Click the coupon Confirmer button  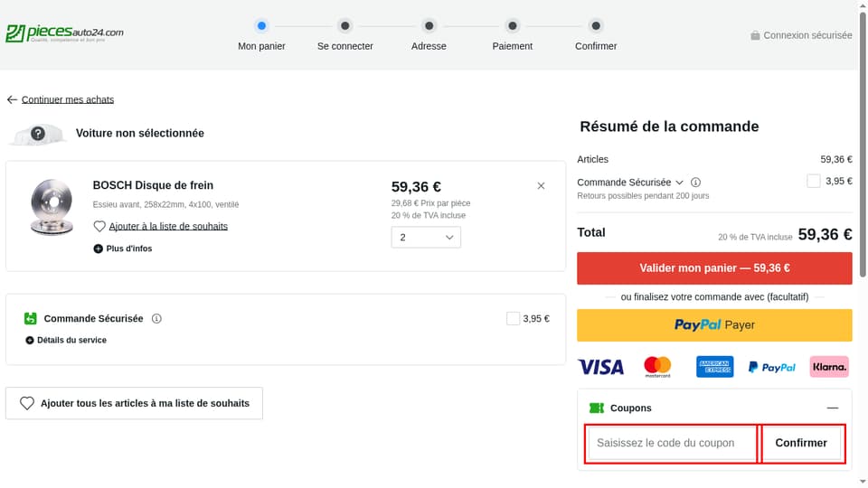point(801,443)
